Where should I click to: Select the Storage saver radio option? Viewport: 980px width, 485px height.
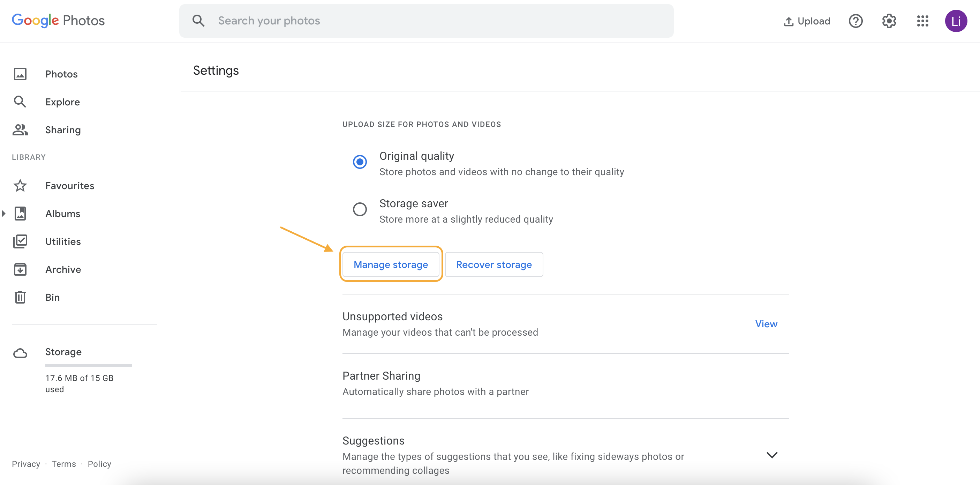coord(360,209)
